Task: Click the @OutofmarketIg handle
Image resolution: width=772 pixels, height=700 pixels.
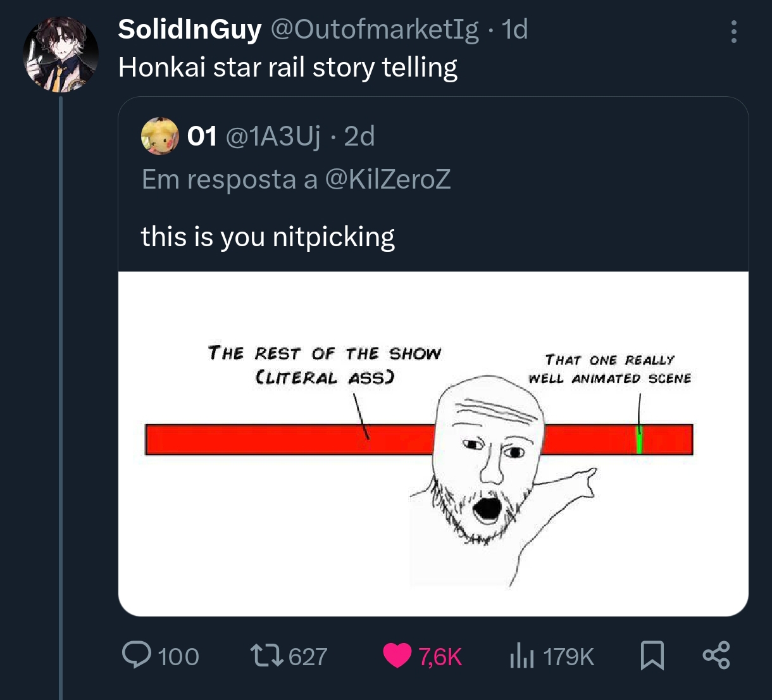Action: pos(375,29)
